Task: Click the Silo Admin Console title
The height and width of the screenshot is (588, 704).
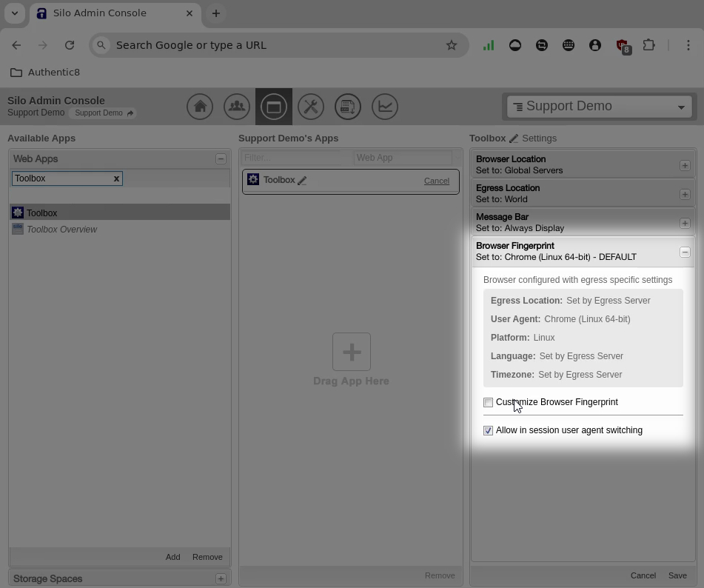Action: [x=56, y=101]
